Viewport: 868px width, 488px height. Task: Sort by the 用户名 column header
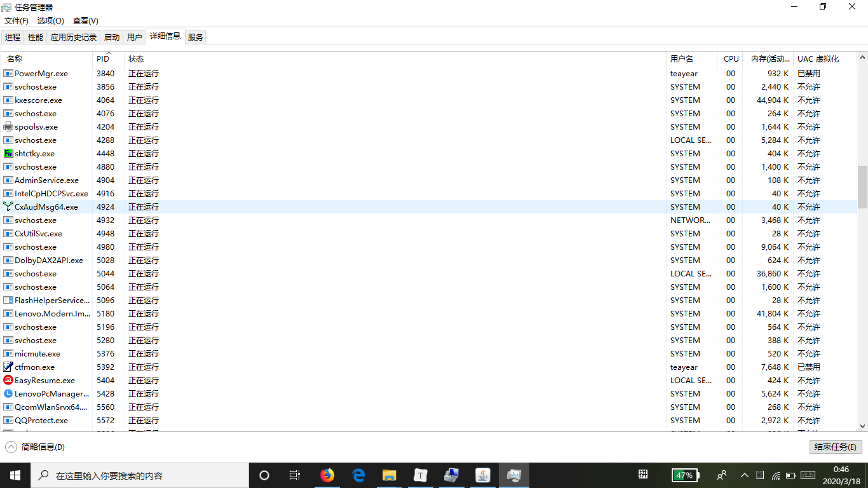(x=691, y=58)
